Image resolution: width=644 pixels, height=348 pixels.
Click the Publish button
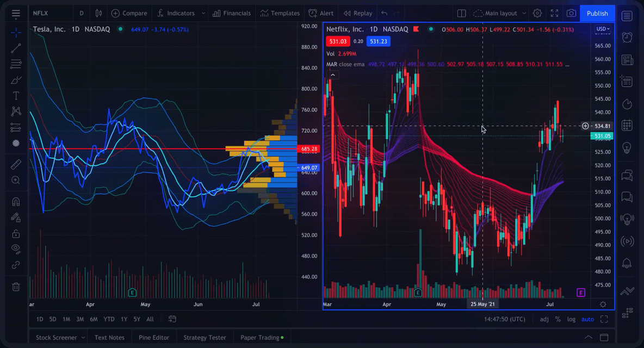click(597, 13)
